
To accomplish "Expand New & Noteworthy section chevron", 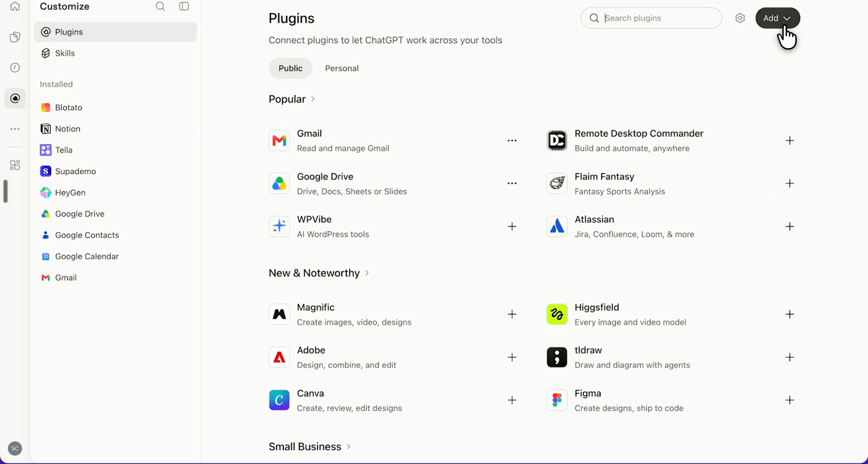I will click(367, 273).
